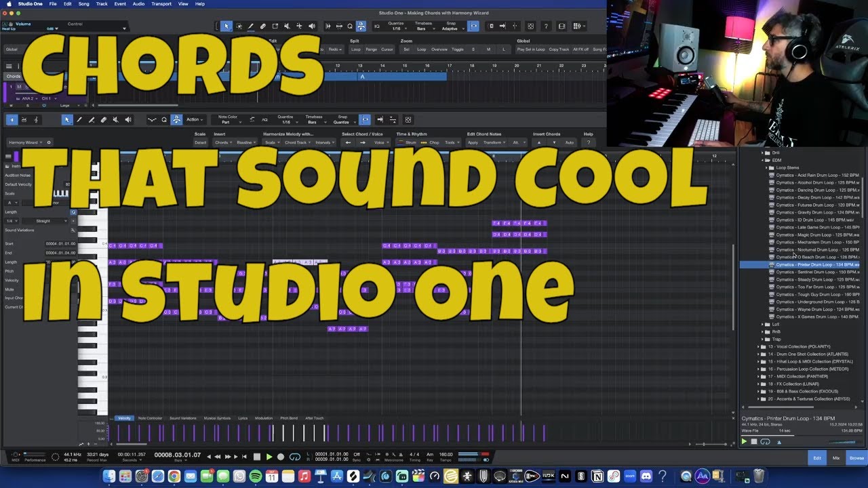The image size is (868, 488).
Task: Click the Record button in the transport bar
Action: [x=281, y=457]
